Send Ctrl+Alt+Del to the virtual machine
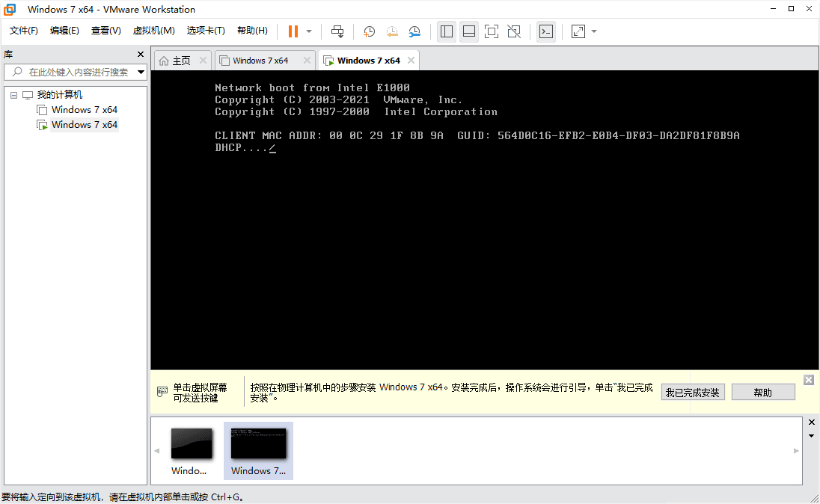The width and height of the screenshot is (820, 504). point(337,31)
